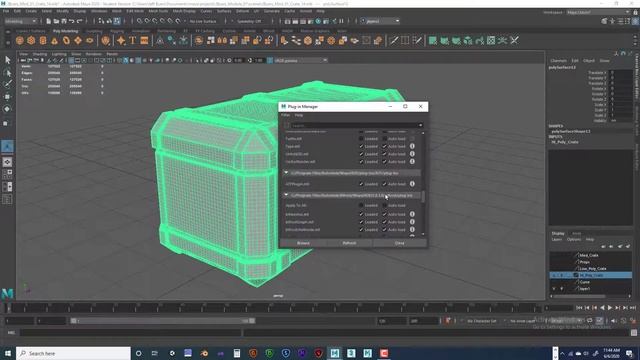Open the camera selector dropdown in status line
Image resolution: width=640 pixels, height=360 pixels.
[x=380, y=21]
